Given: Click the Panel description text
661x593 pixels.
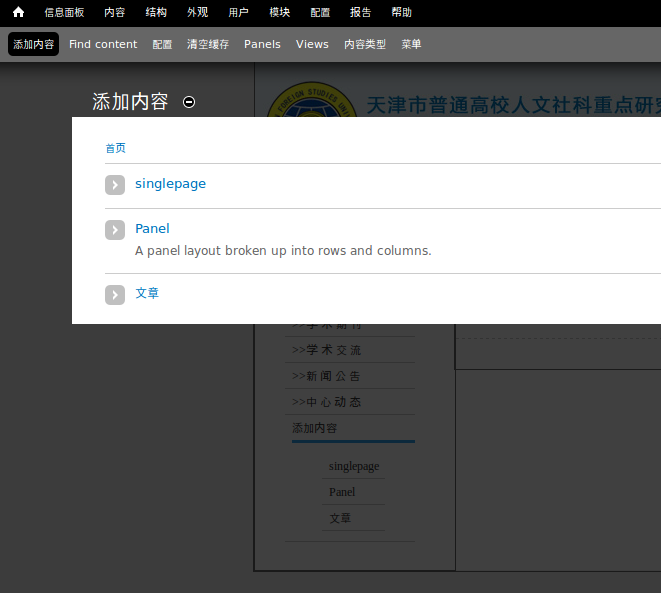Looking at the screenshot, I should pyautogui.click(x=283, y=251).
